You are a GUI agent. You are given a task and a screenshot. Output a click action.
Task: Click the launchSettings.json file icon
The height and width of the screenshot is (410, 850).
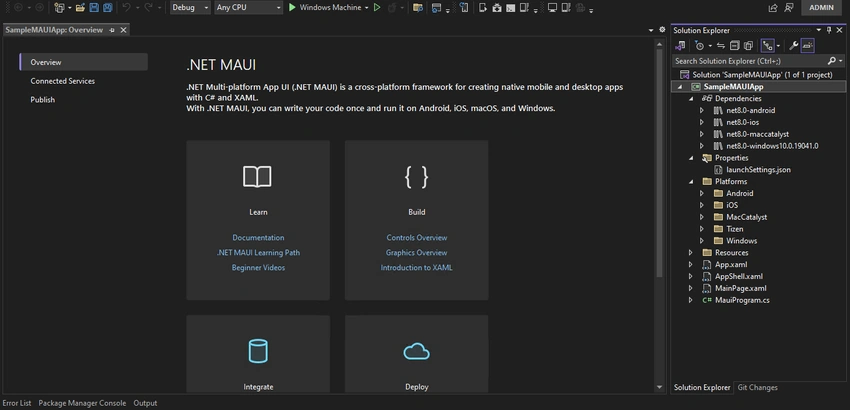718,170
